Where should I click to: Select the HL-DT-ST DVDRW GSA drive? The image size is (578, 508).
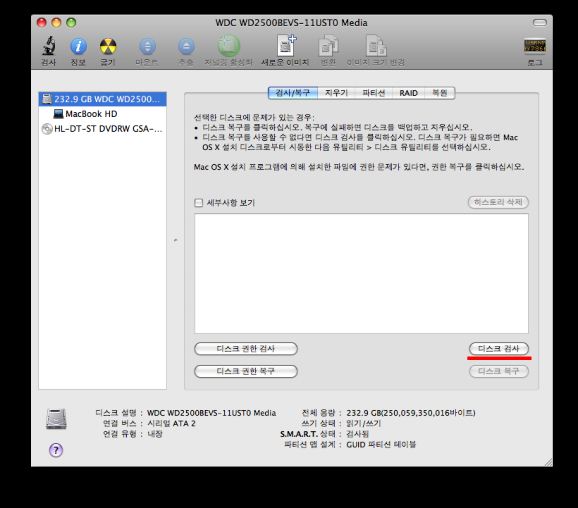click(102, 129)
